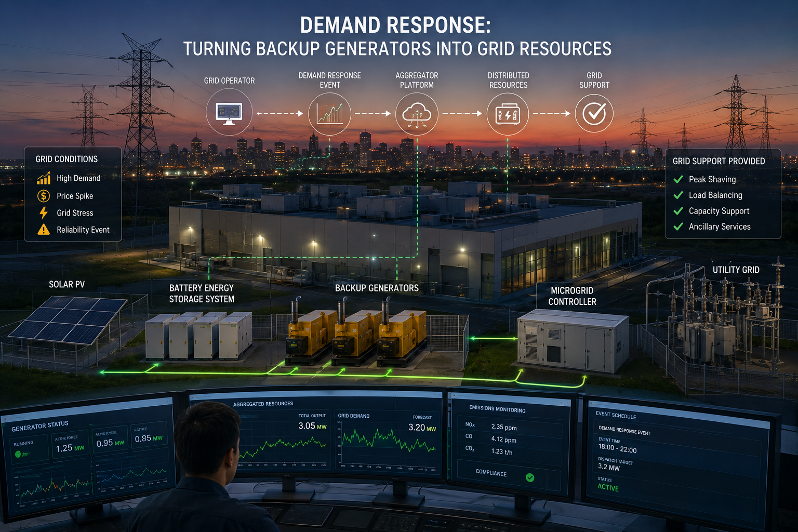Screen dimensions: 798x532
Task: Toggle the Peak Shaving checkmark
Action: coord(678,179)
